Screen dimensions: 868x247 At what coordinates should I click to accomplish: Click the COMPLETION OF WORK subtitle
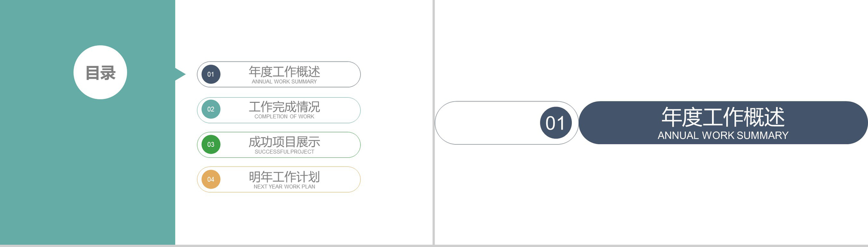pyautogui.click(x=284, y=116)
